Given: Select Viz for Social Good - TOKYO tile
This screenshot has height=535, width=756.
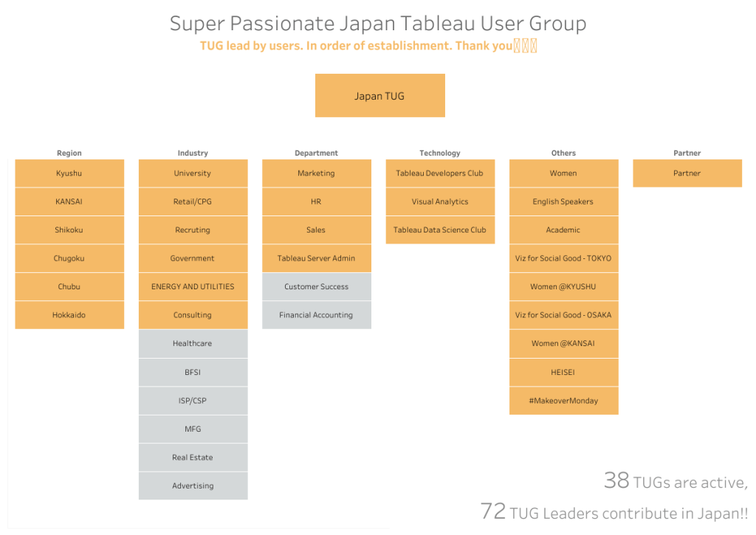Looking at the screenshot, I should (x=563, y=258).
